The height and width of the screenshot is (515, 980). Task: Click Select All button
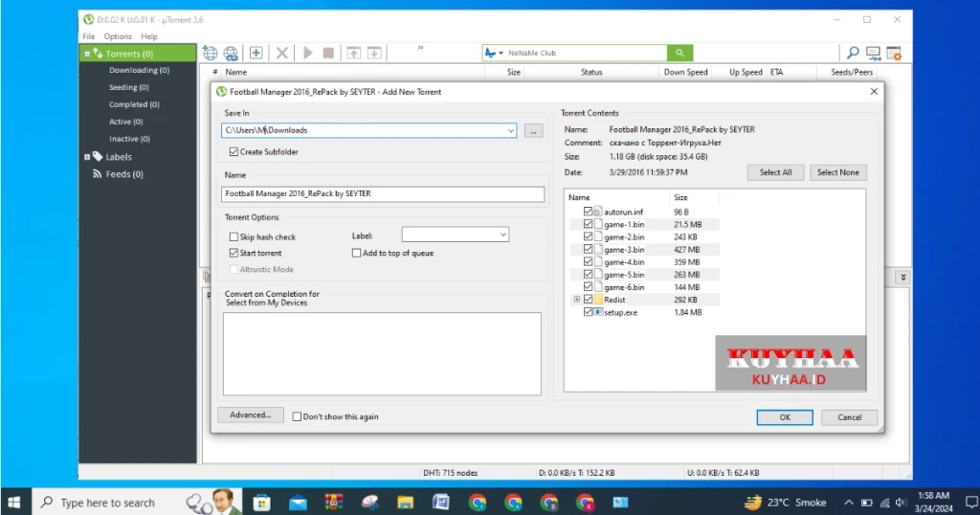[775, 172]
